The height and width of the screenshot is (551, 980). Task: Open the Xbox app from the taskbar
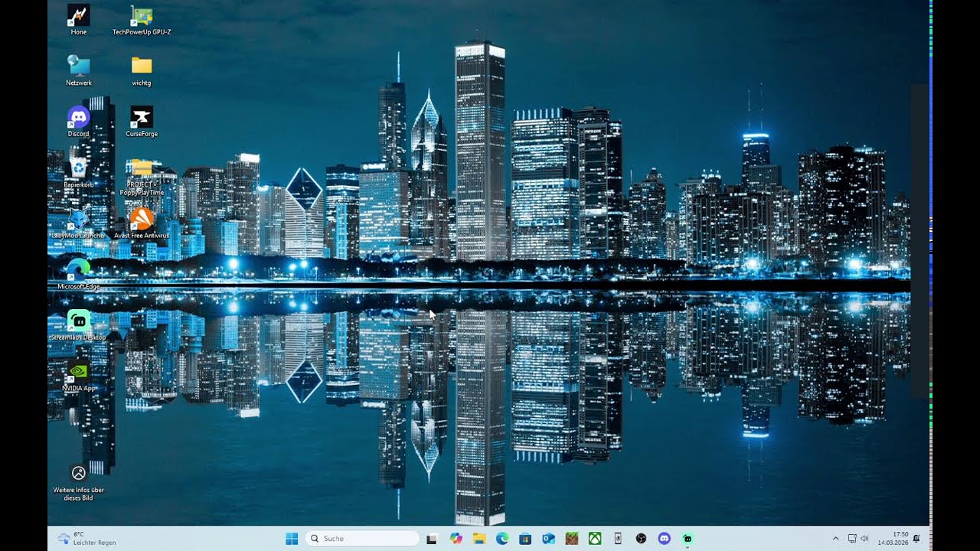point(595,539)
